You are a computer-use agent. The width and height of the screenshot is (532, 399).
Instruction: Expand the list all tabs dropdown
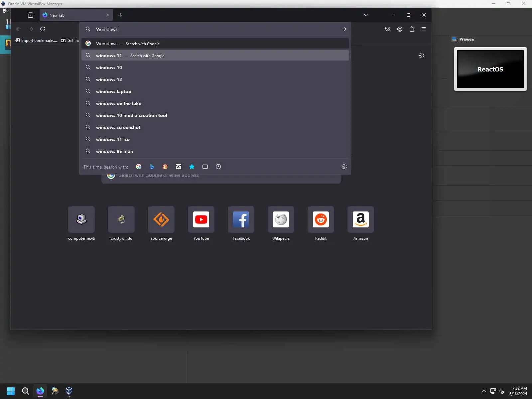point(366,15)
